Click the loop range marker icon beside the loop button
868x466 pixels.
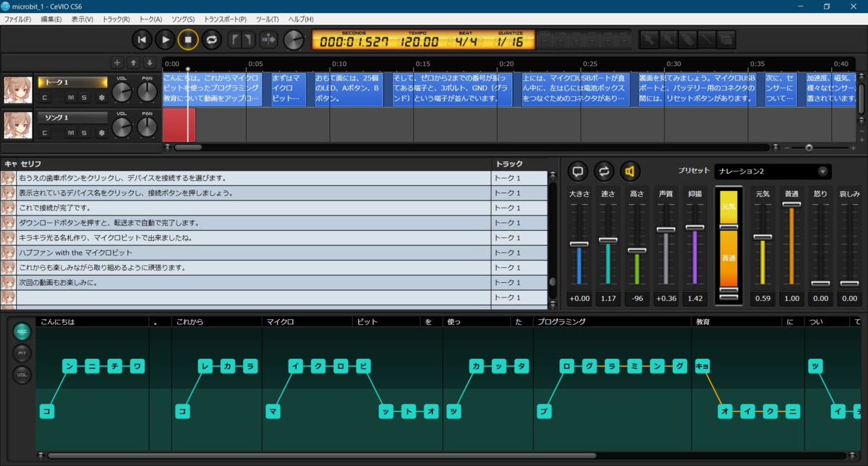click(x=242, y=40)
